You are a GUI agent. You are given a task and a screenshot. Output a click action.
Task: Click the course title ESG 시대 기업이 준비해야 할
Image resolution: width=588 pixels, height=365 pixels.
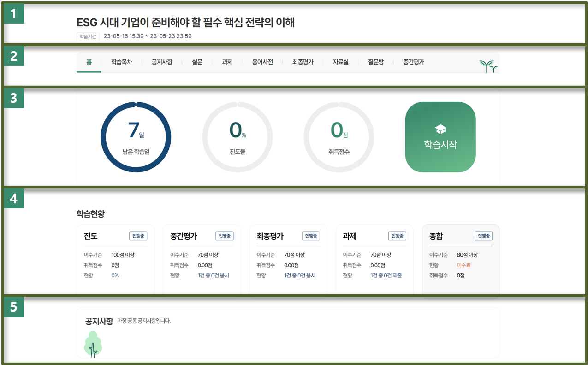point(185,22)
